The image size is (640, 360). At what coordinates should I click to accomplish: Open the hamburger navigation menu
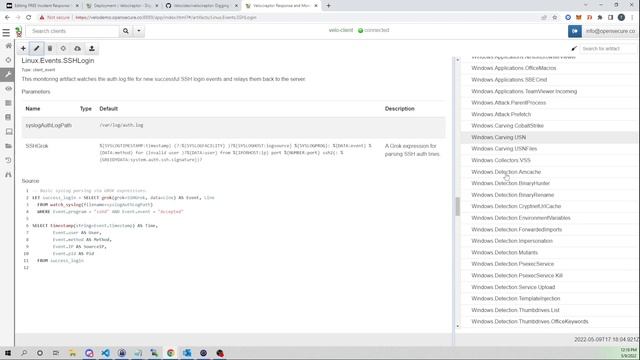(6, 32)
